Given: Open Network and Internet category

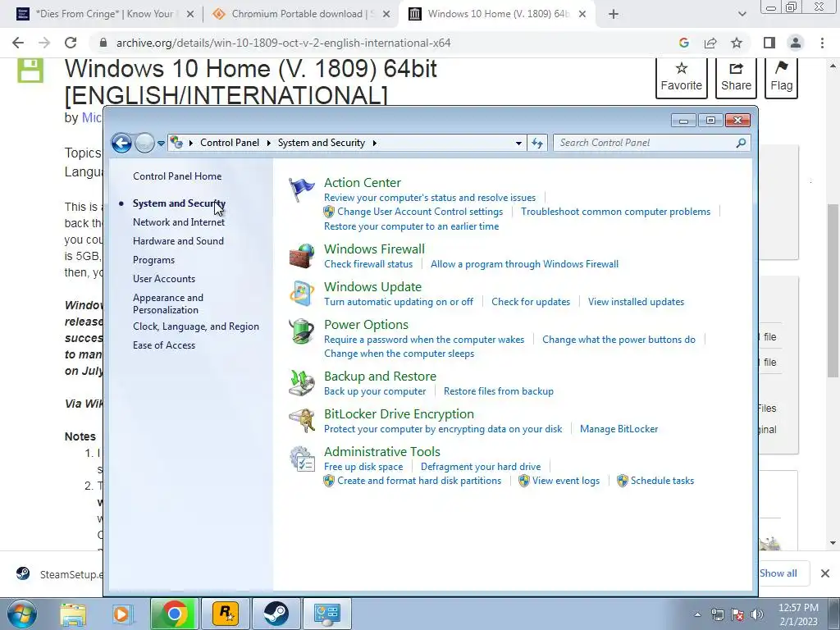Looking at the screenshot, I should [x=178, y=222].
